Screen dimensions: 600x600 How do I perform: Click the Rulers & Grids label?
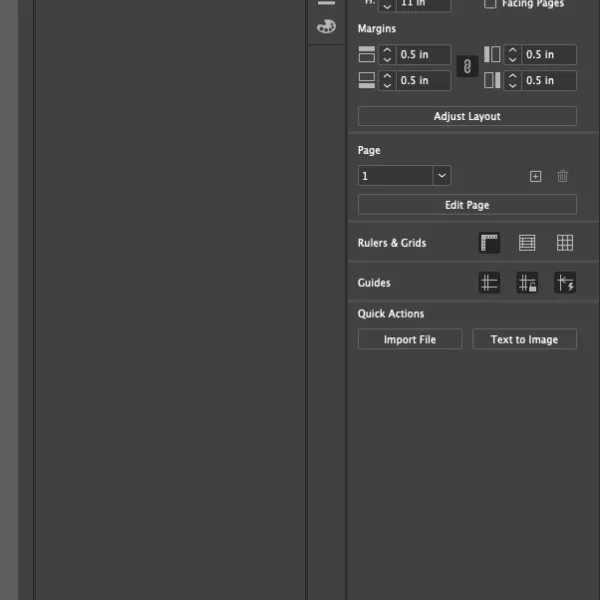tap(391, 243)
